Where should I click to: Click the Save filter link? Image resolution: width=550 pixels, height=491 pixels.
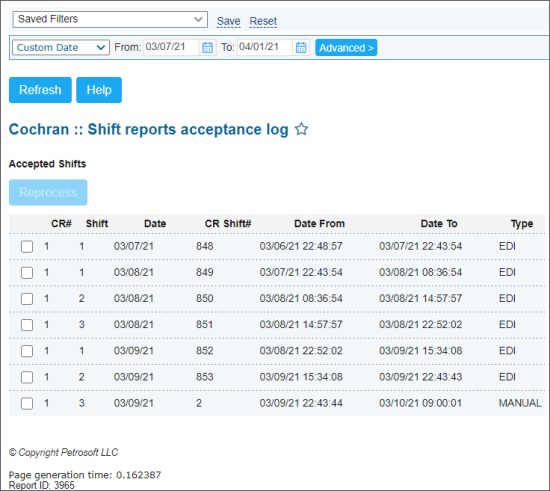pyautogui.click(x=228, y=21)
